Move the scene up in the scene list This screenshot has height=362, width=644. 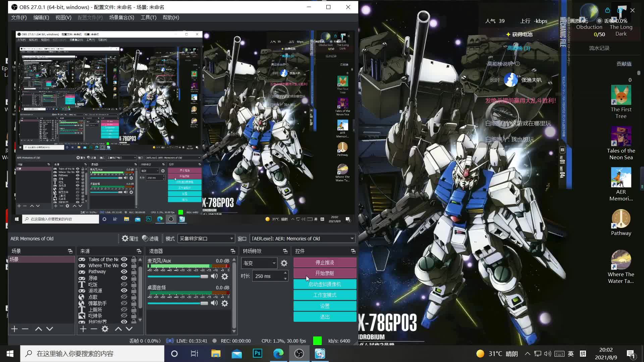pyautogui.click(x=38, y=329)
